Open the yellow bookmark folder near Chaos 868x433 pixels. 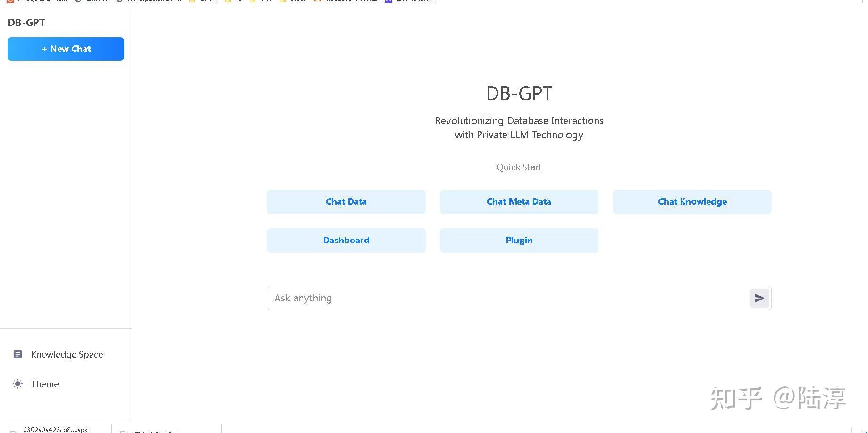point(283,1)
